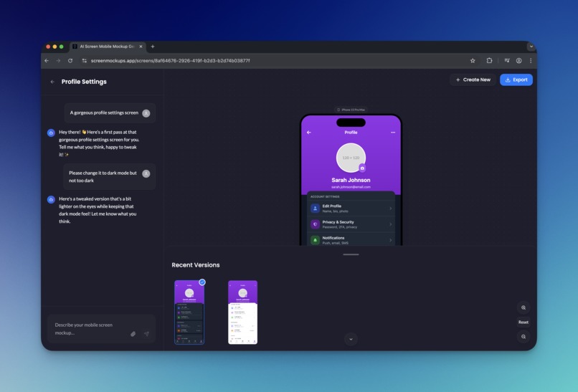Bookmark page with star icon
Screen dimensions: 578x392
point(473,61)
